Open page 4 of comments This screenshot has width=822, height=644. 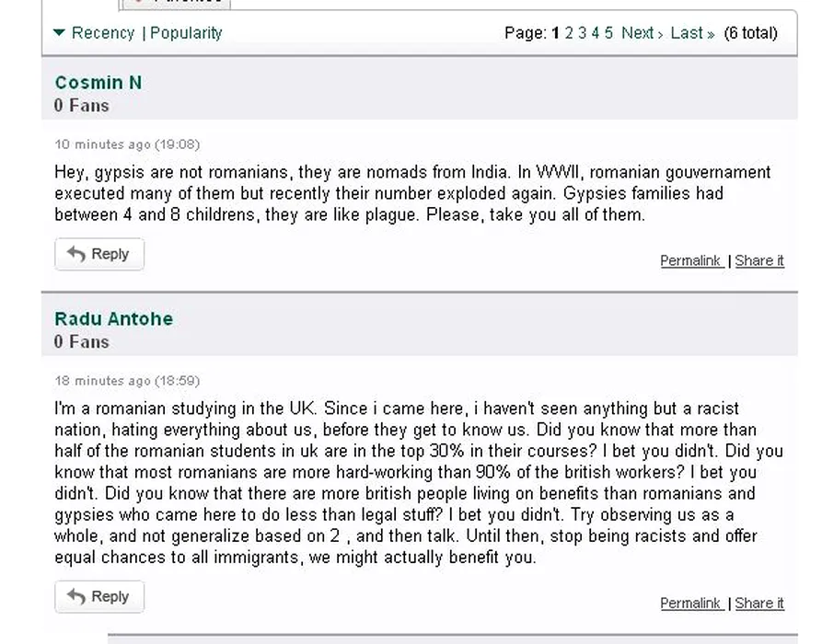click(596, 33)
